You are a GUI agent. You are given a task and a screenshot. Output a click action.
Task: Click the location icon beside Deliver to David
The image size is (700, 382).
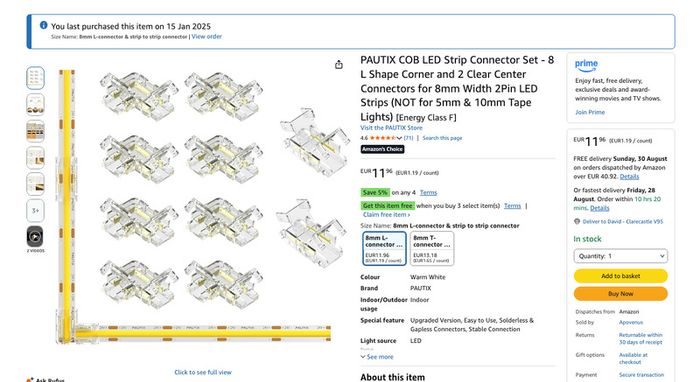pyautogui.click(x=577, y=221)
